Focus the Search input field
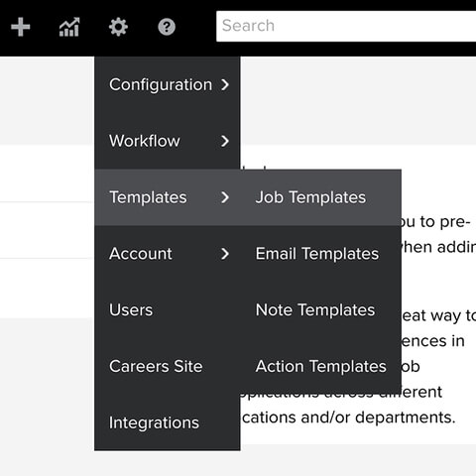This screenshot has height=476, width=476. pyautogui.click(x=346, y=26)
